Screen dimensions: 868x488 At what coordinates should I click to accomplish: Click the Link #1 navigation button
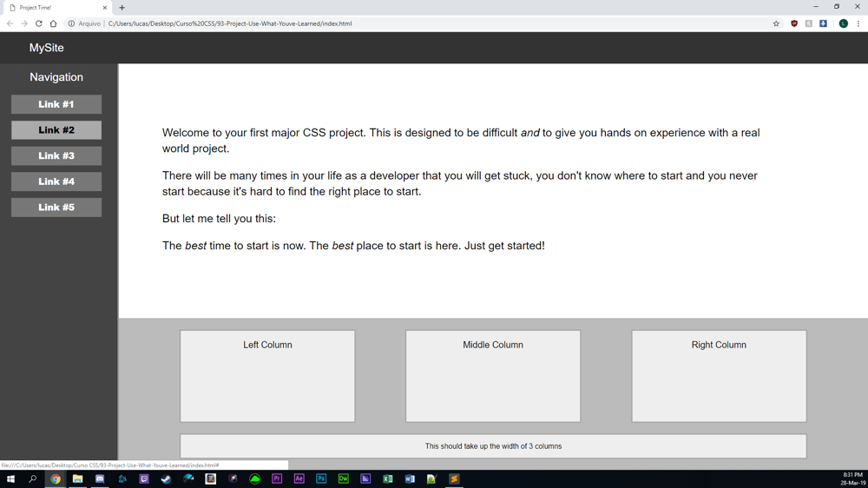[56, 104]
